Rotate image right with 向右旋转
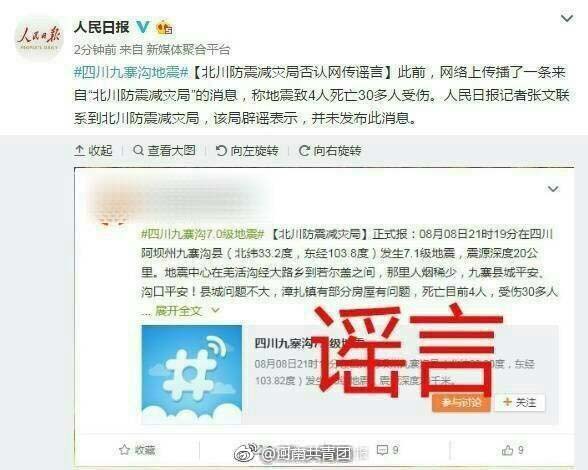The width and height of the screenshot is (588, 470). [330, 151]
